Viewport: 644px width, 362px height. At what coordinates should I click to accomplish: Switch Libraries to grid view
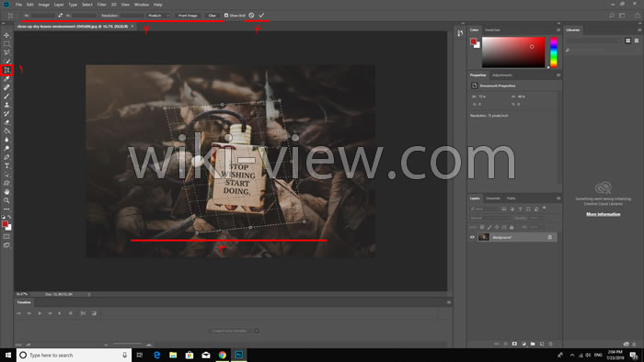[628, 40]
